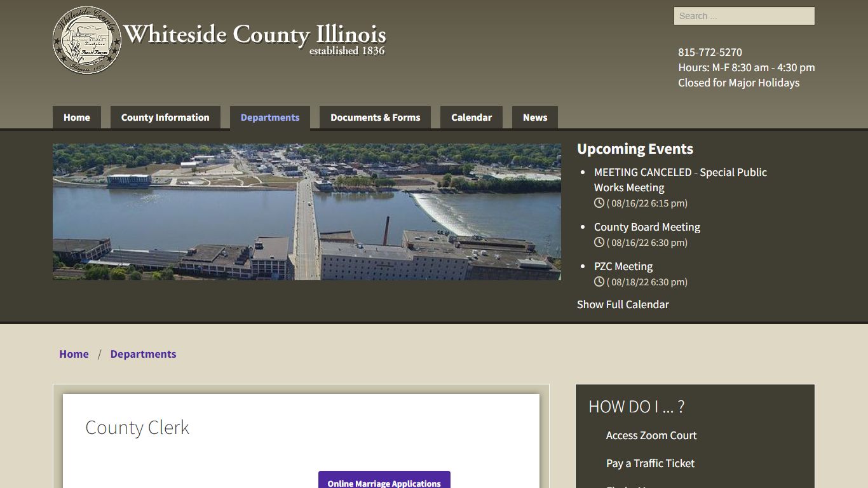The height and width of the screenshot is (488, 868).
Task: Click the Upcoming Events heading
Action: [x=635, y=149]
